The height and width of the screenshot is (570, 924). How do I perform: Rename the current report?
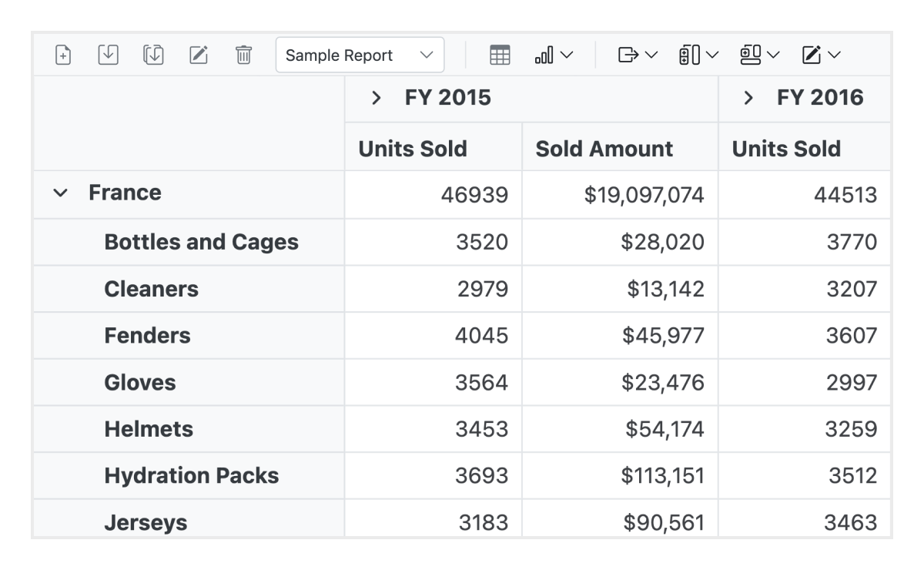198,55
